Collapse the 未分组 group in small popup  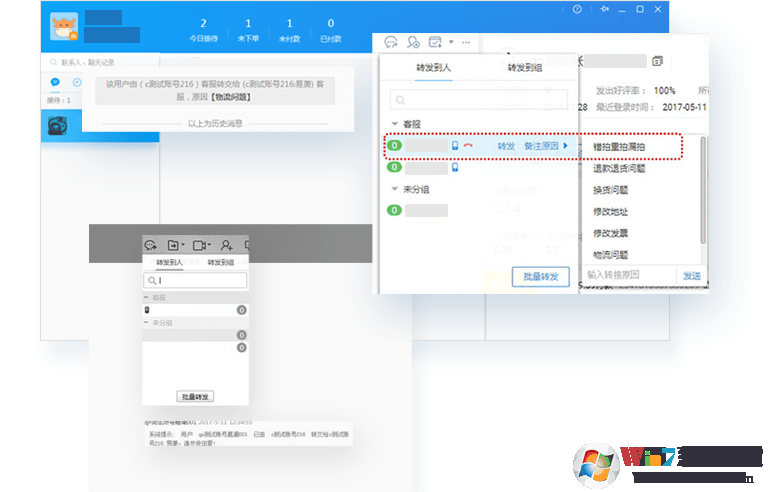tap(146, 323)
